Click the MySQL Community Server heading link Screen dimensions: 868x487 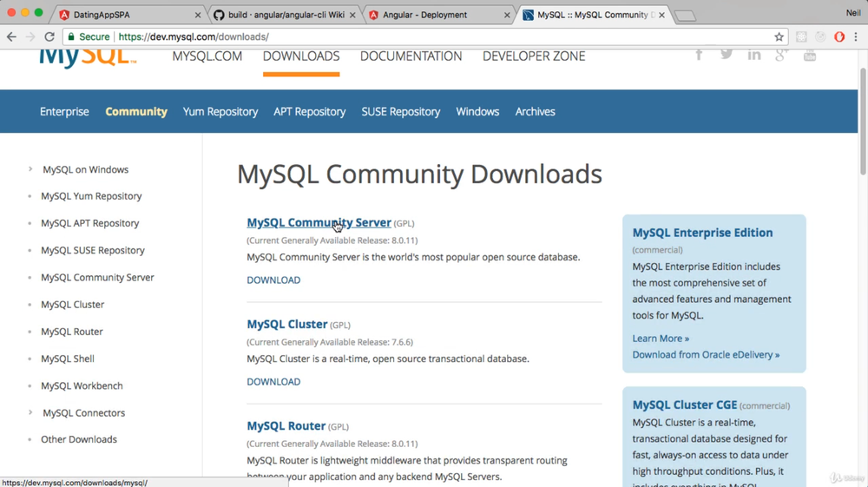point(319,222)
